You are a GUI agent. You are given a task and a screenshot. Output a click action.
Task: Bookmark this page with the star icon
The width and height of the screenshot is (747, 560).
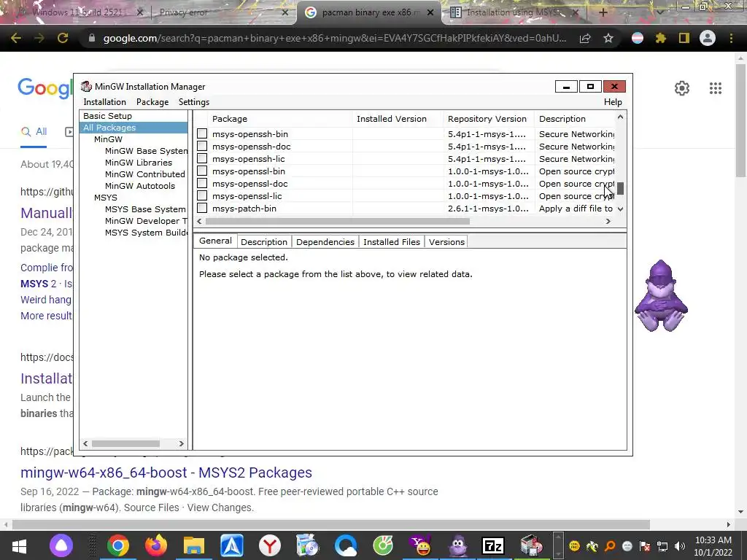pyautogui.click(x=608, y=39)
